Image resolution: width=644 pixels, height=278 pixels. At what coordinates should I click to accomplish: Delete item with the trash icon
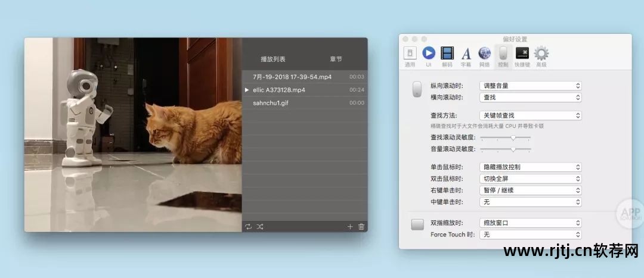tap(361, 226)
